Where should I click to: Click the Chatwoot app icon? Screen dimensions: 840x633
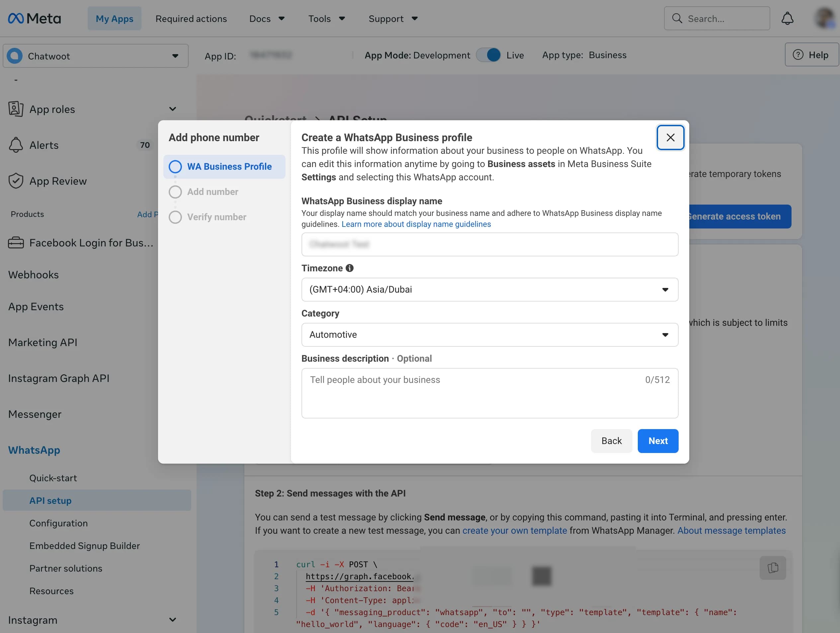click(x=15, y=56)
